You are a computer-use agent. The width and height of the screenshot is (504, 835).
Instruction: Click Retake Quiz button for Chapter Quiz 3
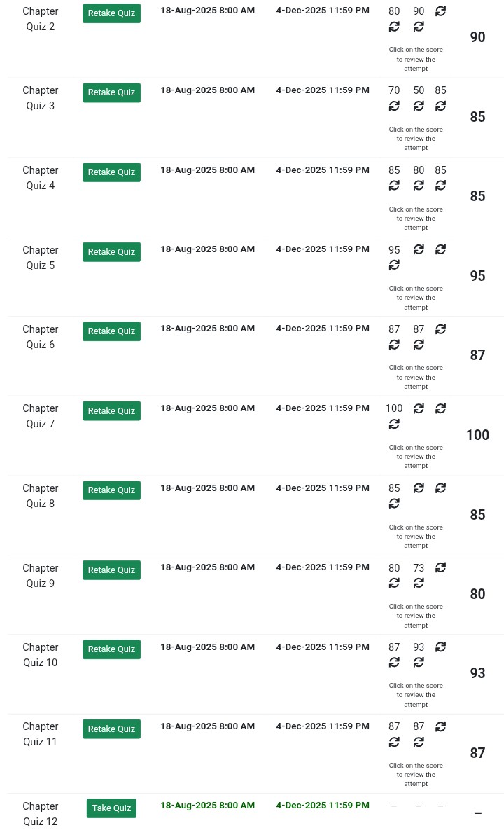(x=111, y=92)
